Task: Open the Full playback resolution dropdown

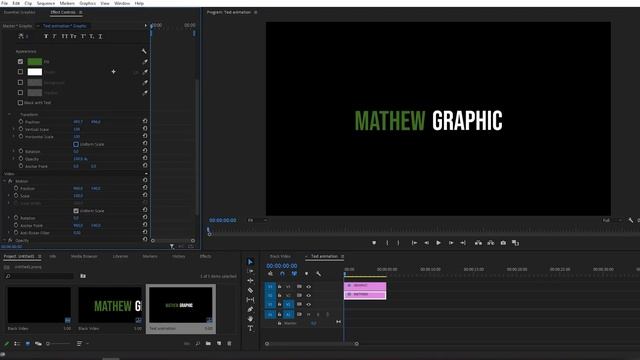Action: point(611,220)
